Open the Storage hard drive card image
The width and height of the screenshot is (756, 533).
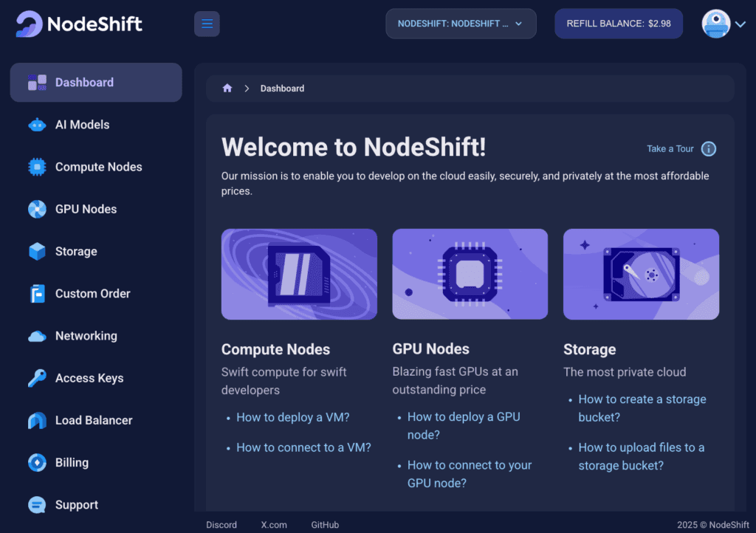642,274
